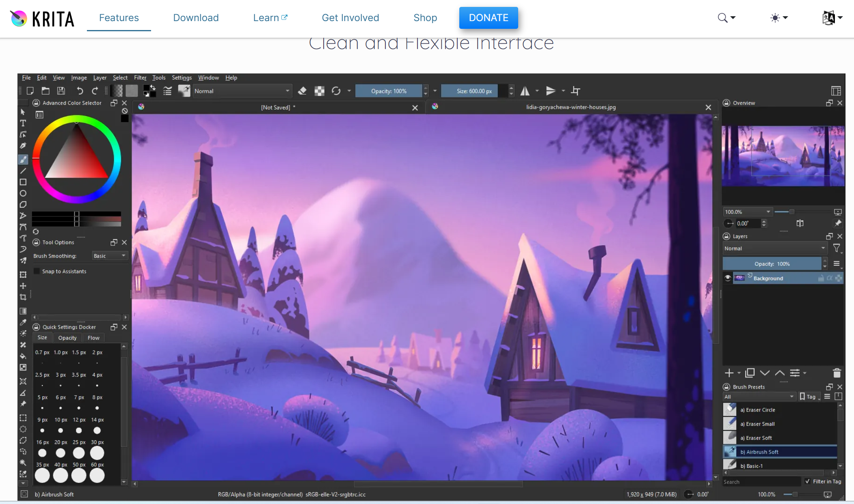The width and height of the screenshot is (854, 504).
Task: Select the Freehand Brush tool
Action: [x=23, y=159]
